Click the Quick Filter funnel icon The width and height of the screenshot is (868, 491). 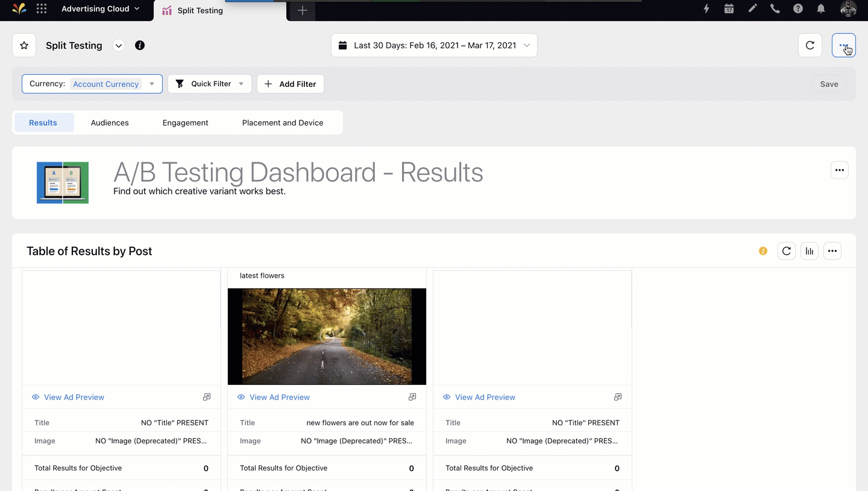(180, 84)
